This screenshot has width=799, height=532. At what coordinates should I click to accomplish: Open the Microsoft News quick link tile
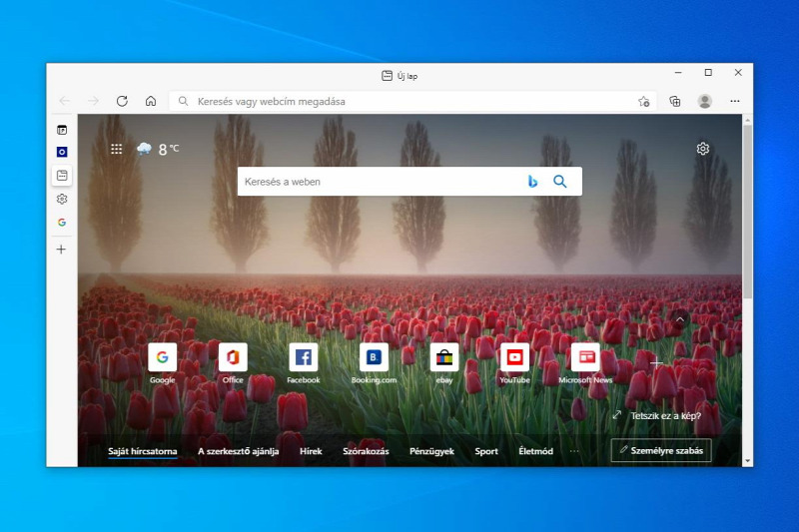[x=585, y=363]
